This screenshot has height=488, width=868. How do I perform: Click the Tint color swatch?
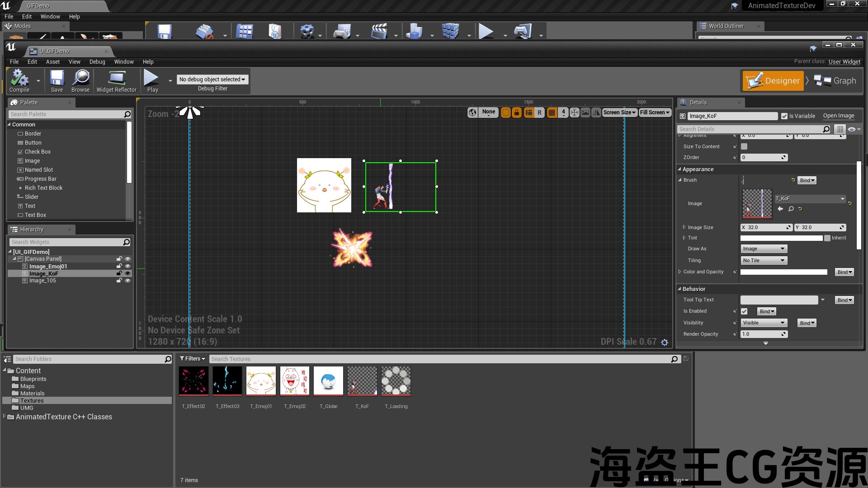[781, 238]
